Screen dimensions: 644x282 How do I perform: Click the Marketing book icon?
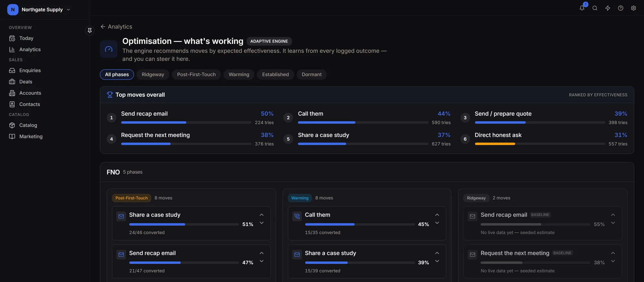pos(12,137)
